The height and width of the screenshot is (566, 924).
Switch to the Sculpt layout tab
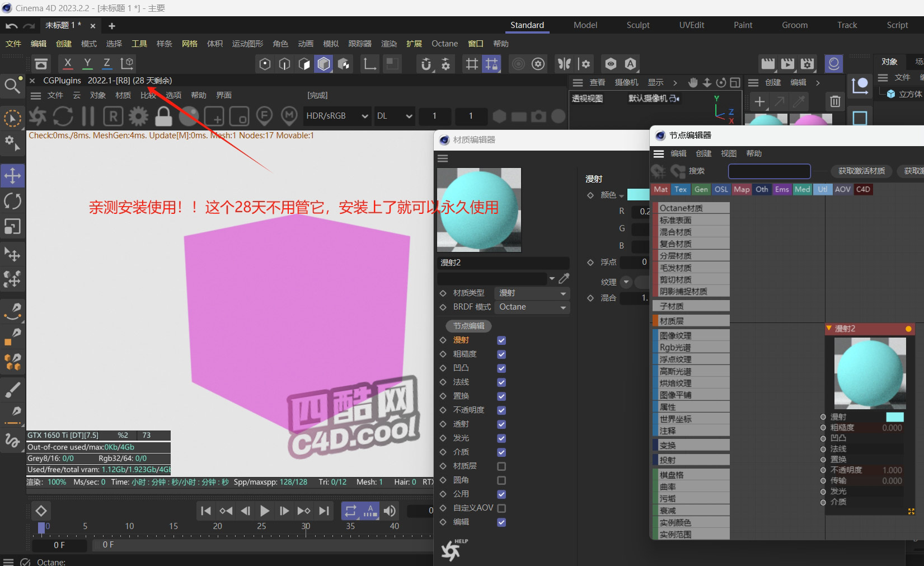click(x=637, y=25)
